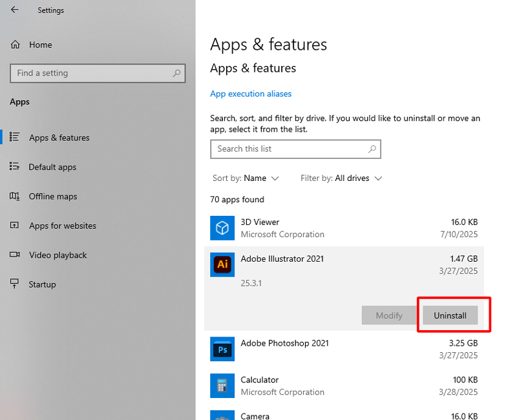
Task: Select the 3D Viewer list entry name
Action: (x=260, y=222)
